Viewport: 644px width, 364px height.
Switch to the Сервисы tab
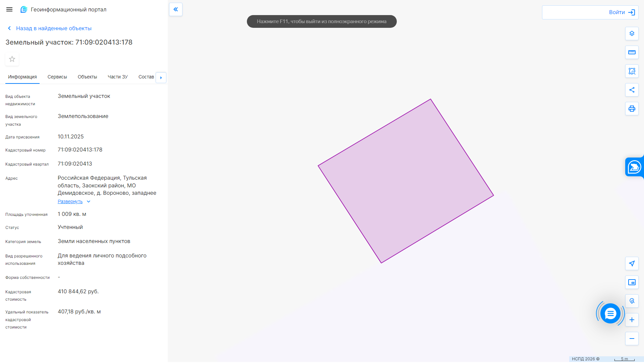click(x=57, y=77)
